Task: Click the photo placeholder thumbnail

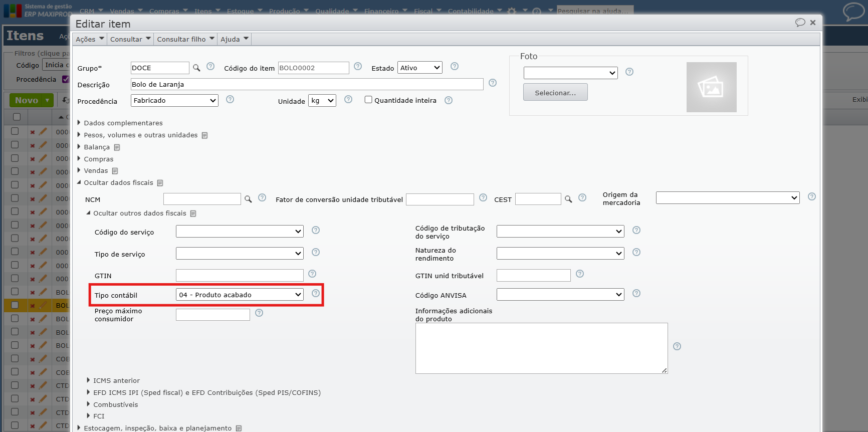Action: point(711,87)
